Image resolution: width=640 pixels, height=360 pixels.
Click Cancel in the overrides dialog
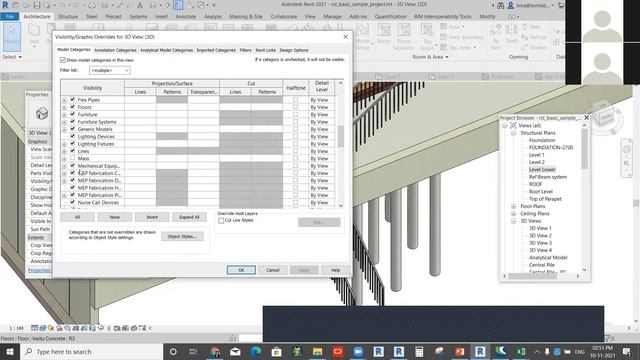pyautogui.click(x=273, y=270)
